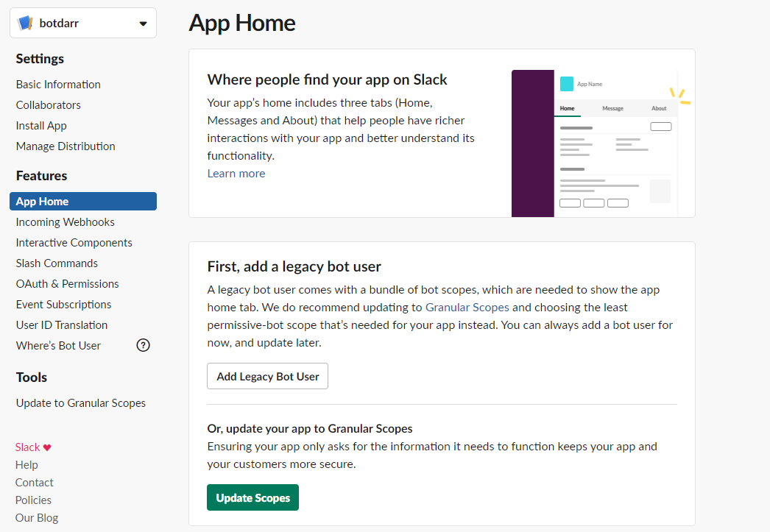Open the Help link

[x=27, y=465]
